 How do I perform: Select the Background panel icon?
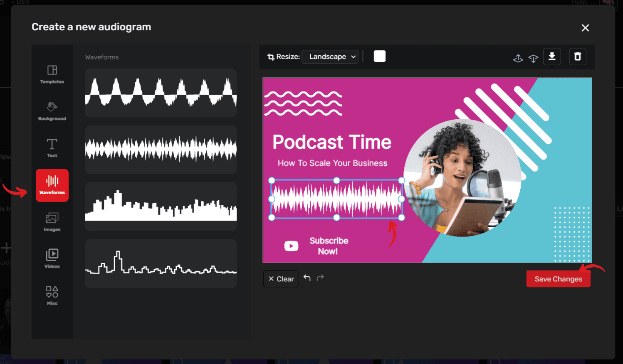click(52, 111)
